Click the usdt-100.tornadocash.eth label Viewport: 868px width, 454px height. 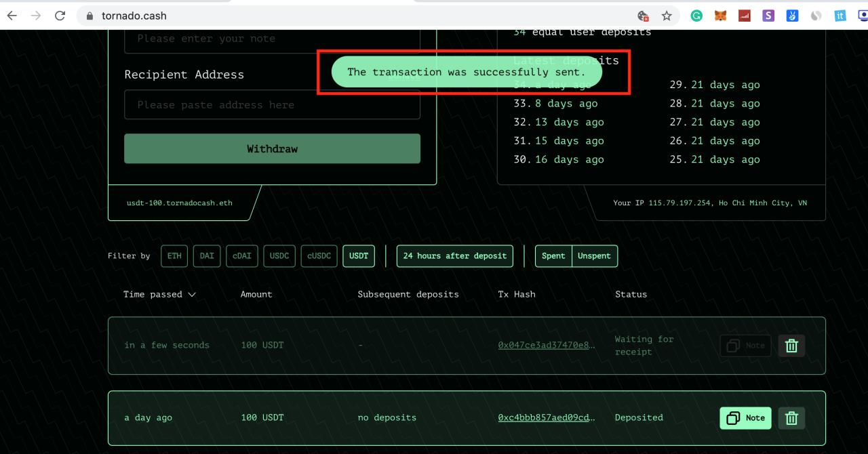pyautogui.click(x=179, y=203)
